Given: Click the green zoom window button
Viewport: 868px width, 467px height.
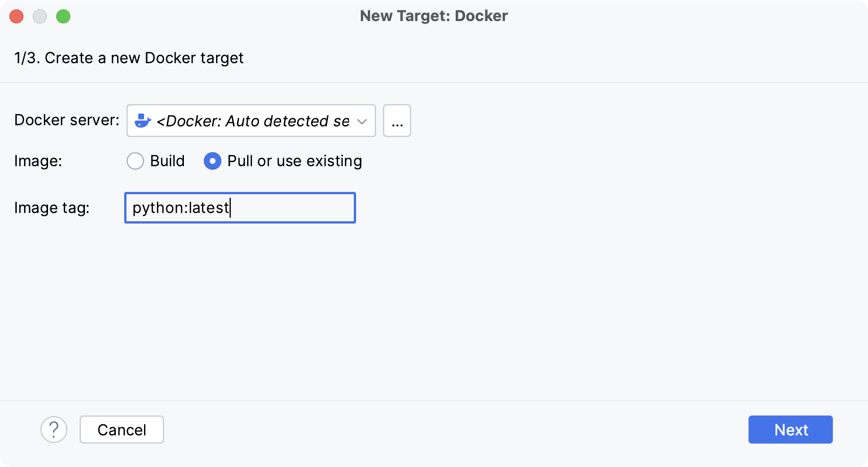Looking at the screenshot, I should [x=63, y=16].
